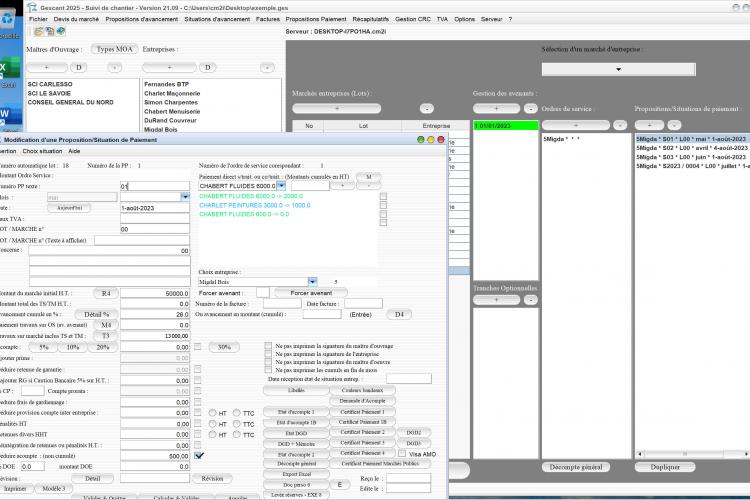
Task: Select Simon Charpentes in Entreprises list
Action: pos(171,102)
